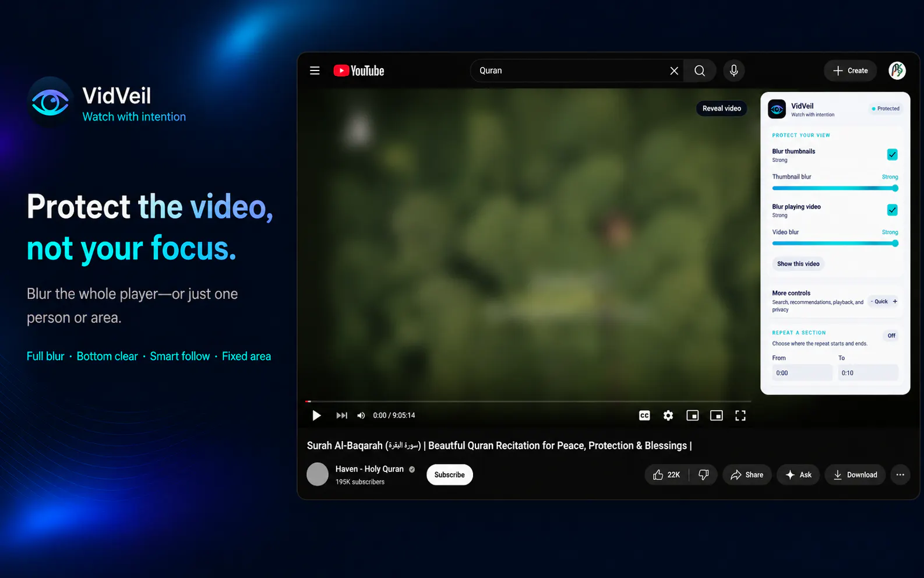
Task: Open the Haven - Holy Quran channel name
Action: pos(369,469)
